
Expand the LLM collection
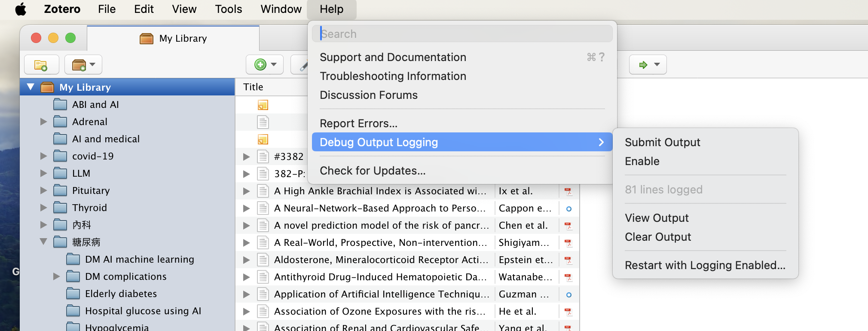[43, 173]
